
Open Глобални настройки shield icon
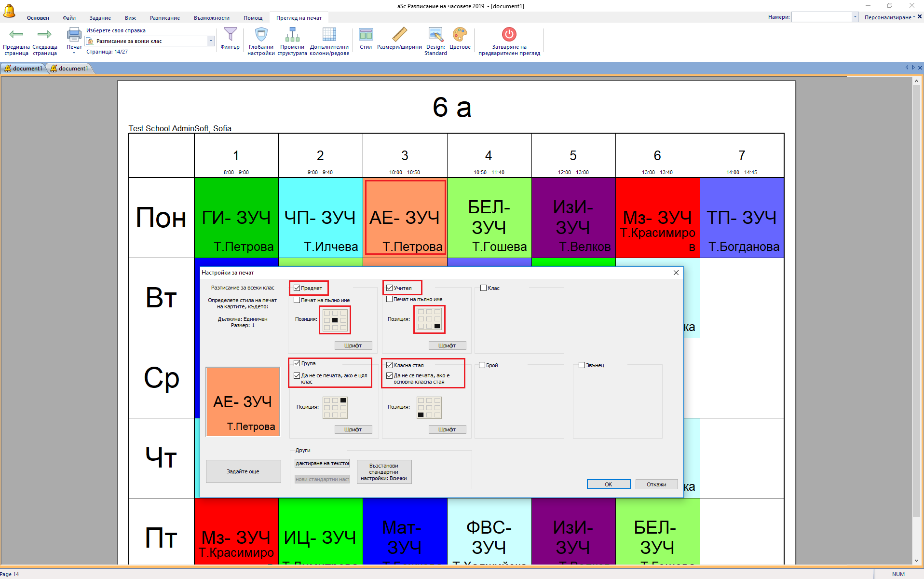click(x=261, y=34)
